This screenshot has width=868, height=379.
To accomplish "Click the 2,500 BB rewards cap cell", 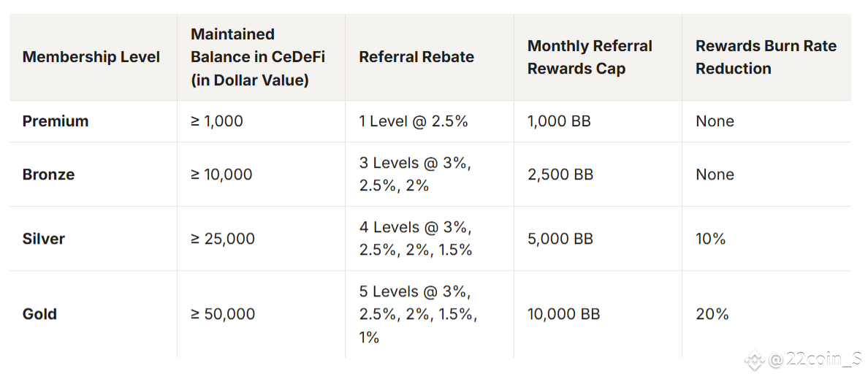I will click(560, 175).
